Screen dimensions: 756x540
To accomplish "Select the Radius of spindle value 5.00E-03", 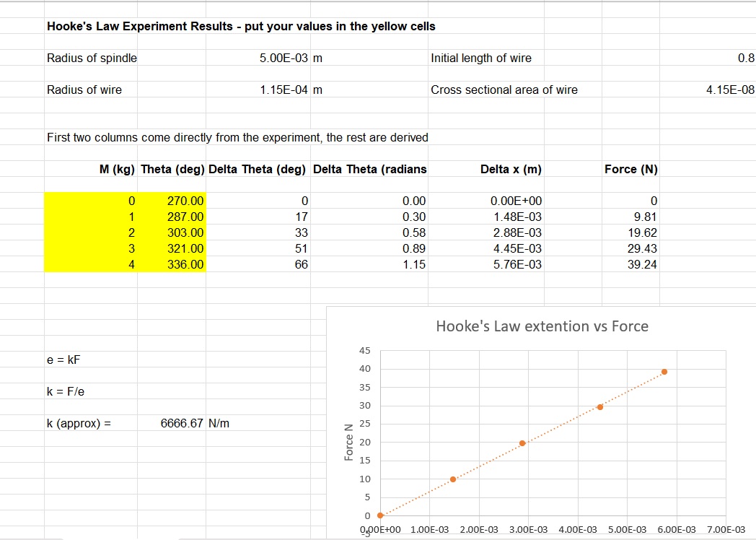I will [285, 58].
